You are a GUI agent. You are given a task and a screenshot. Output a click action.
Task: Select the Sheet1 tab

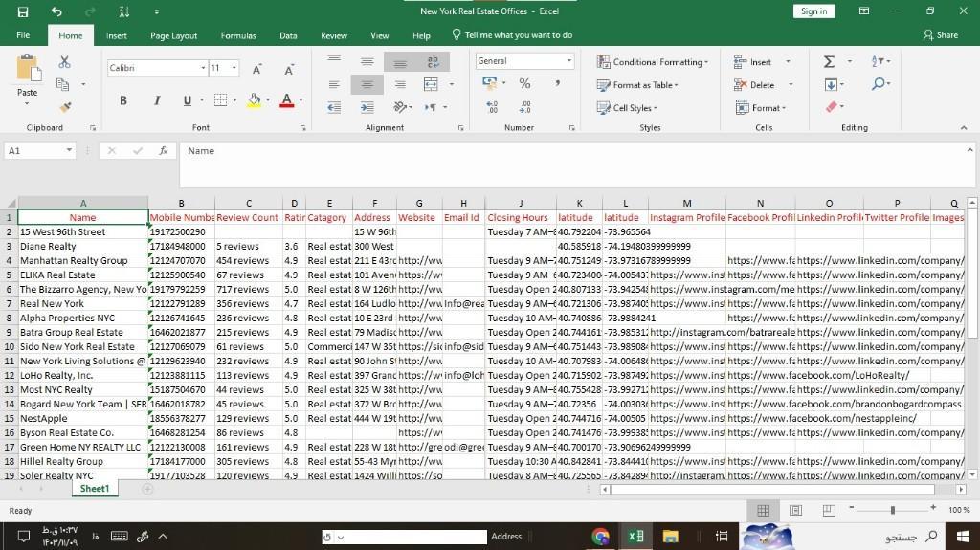pyautogui.click(x=95, y=489)
